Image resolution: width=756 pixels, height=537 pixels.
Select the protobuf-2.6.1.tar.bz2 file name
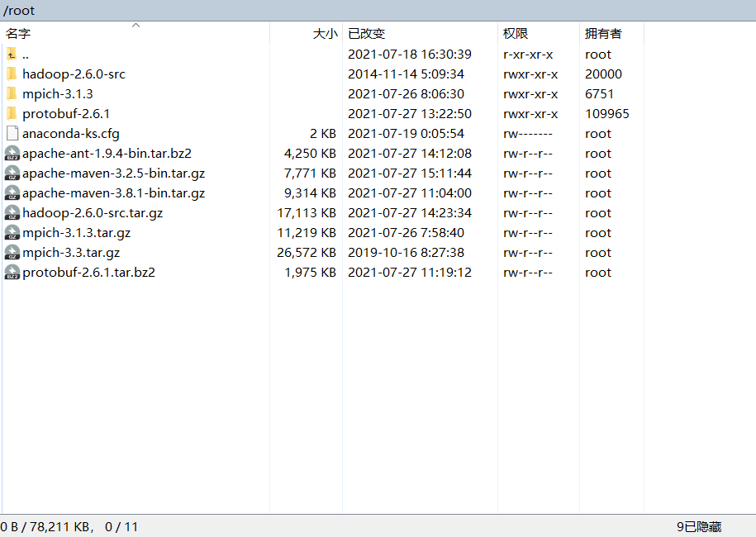pos(88,272)
